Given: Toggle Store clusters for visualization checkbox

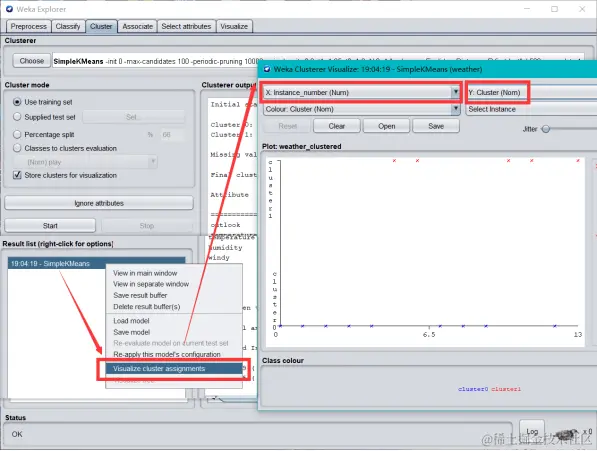Looking at the screenshot, I should click(17, 175).
